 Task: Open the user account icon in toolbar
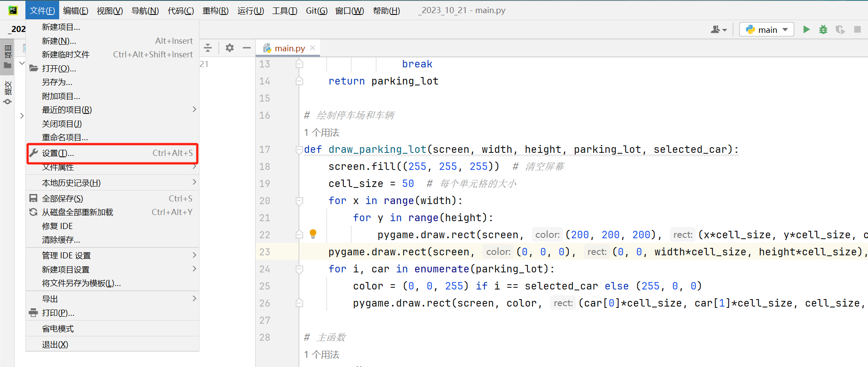click(718, 29)
